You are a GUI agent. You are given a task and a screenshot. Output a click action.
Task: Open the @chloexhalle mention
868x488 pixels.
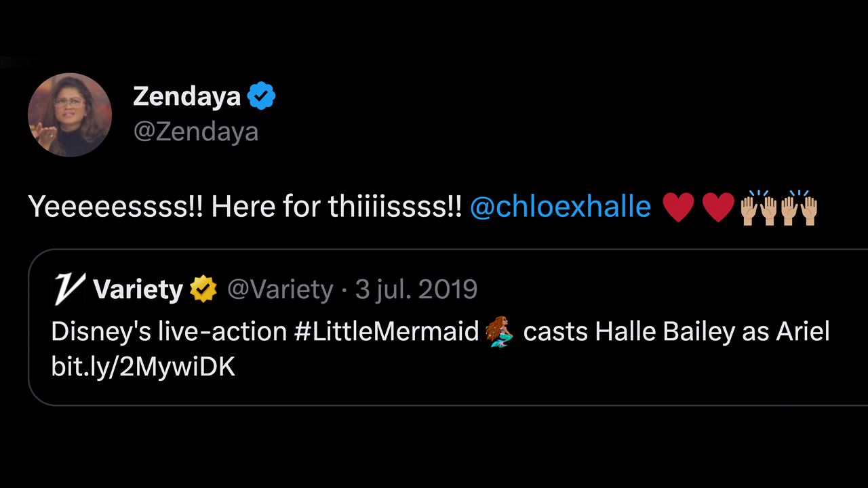point(560,207)
